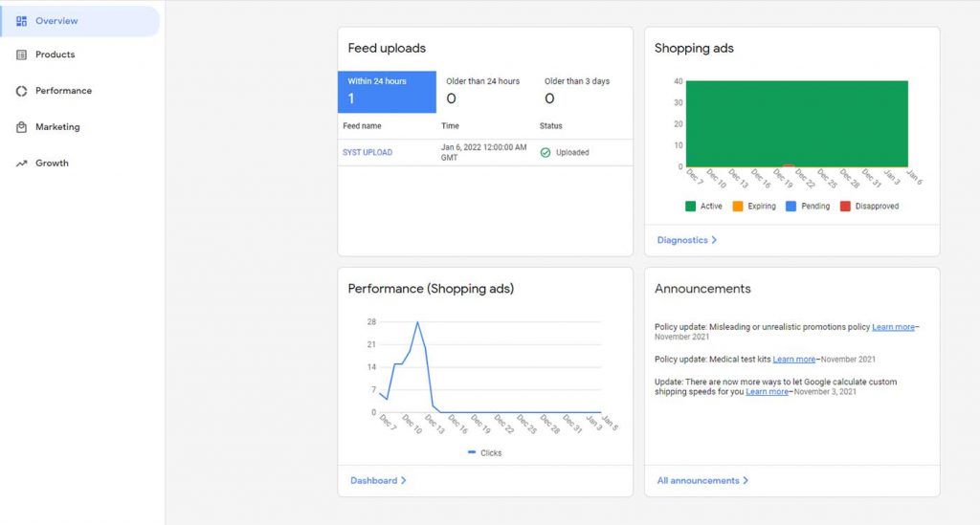The image size is (980, 525).
Task: Click the Overview dashboard icon
Action: (21, 21)
